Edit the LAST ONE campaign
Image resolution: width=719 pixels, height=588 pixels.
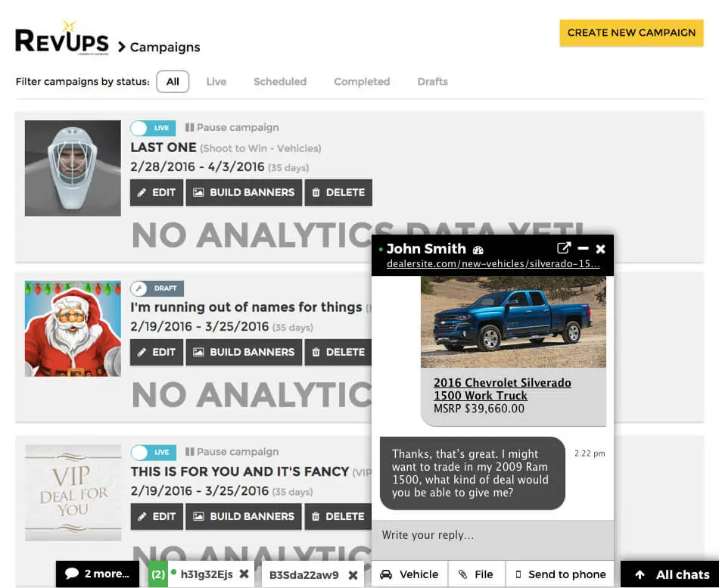click(x=157, y=193)
